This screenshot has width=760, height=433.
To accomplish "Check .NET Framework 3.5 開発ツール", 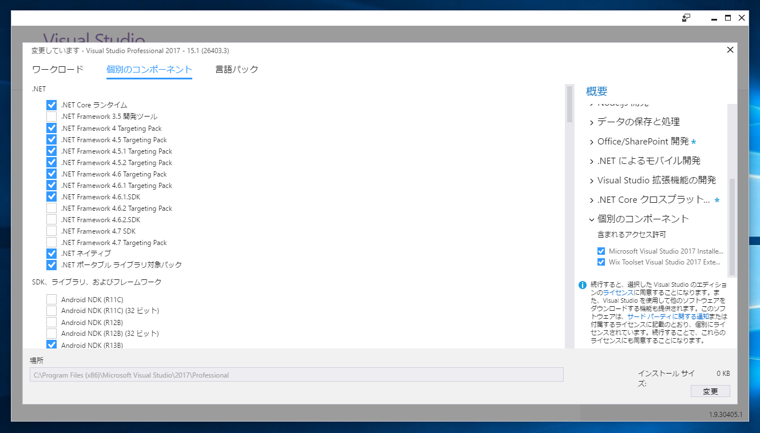I will [x=51, y=116].
